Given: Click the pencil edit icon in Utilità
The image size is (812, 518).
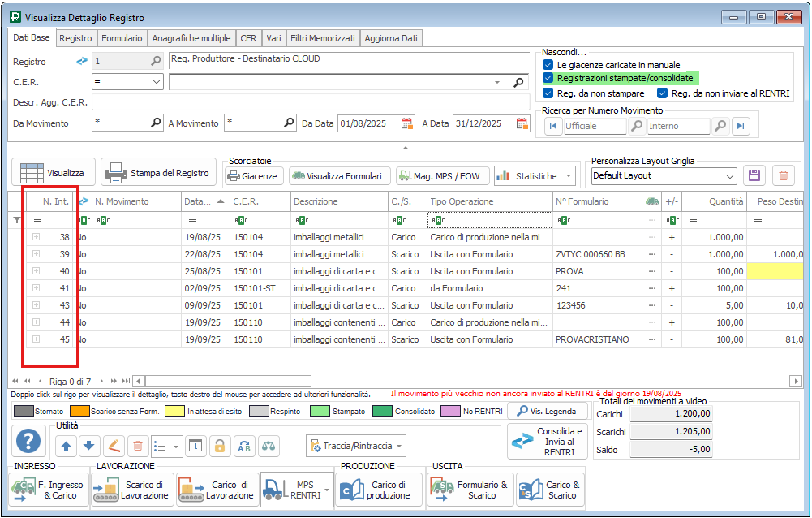Looking at the screenshot, I should (x=114, y=445).
